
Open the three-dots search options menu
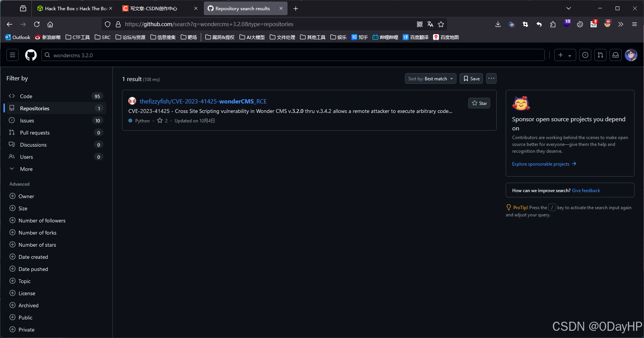coord(491,78)
